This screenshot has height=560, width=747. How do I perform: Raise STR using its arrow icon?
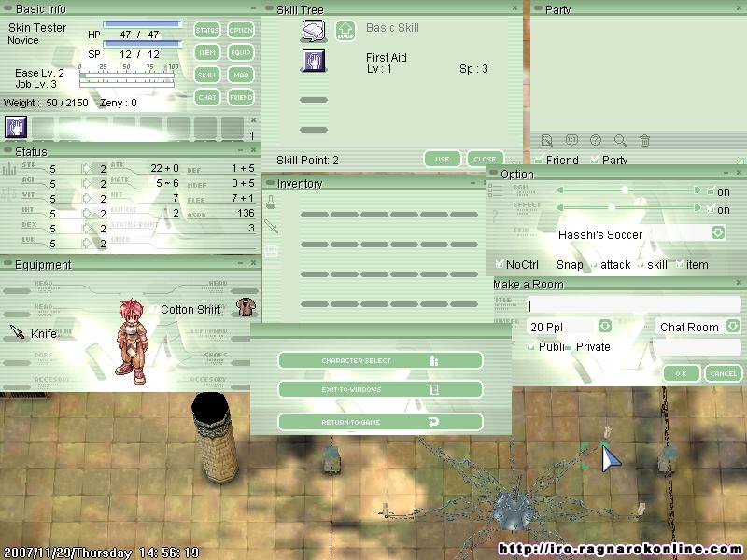point(86,169)
